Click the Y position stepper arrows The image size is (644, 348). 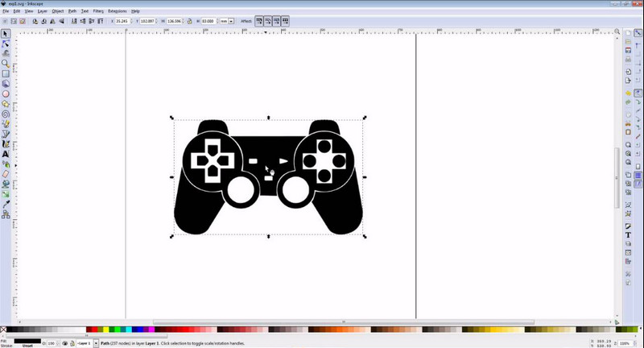point(156,21)
